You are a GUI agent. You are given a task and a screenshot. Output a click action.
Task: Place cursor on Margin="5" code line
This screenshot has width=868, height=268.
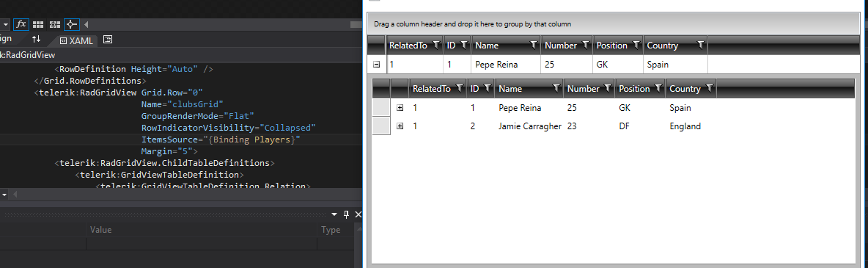click(169, 151)
